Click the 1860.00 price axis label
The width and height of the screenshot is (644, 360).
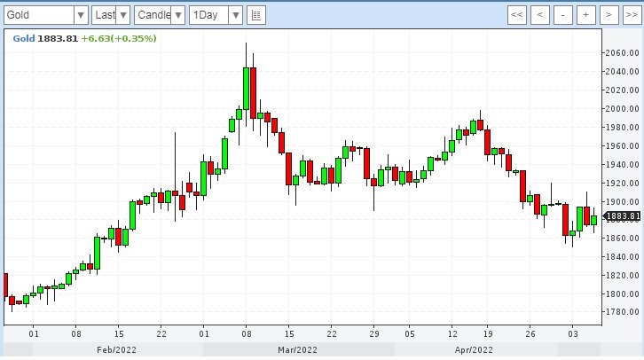point(623,239)
